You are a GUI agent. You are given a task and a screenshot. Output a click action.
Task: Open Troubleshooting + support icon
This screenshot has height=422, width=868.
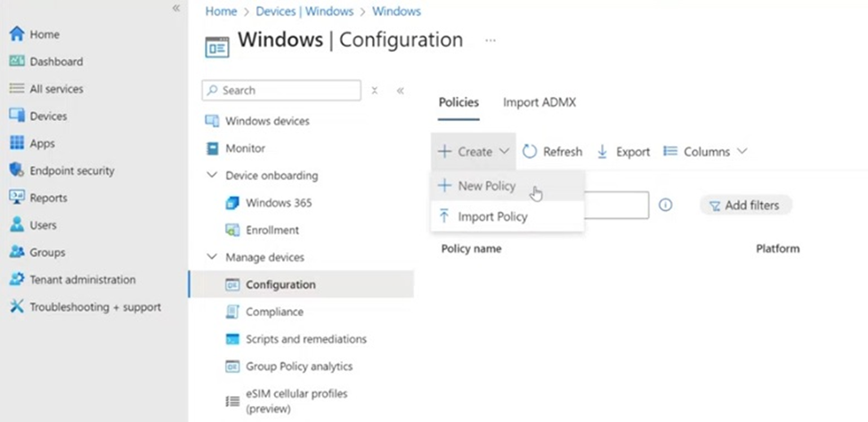pyautogui.click(x=16, y=307)
